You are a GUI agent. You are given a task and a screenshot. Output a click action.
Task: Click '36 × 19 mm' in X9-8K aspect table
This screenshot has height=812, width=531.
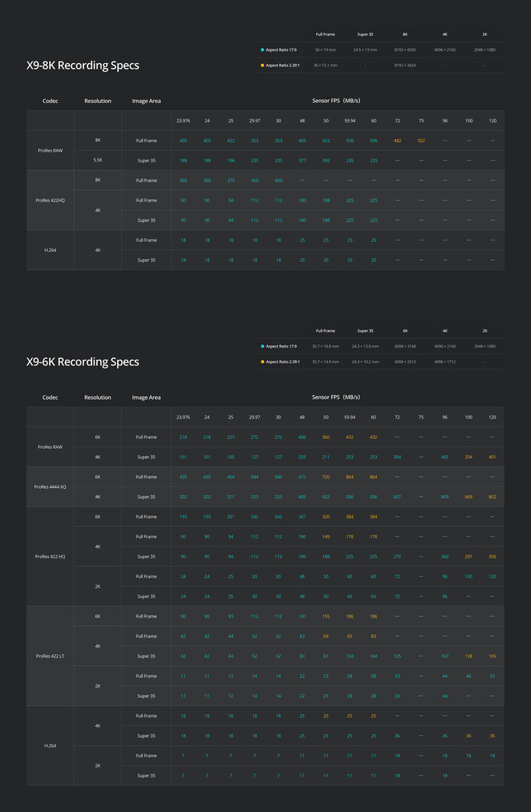click(326, 50)
